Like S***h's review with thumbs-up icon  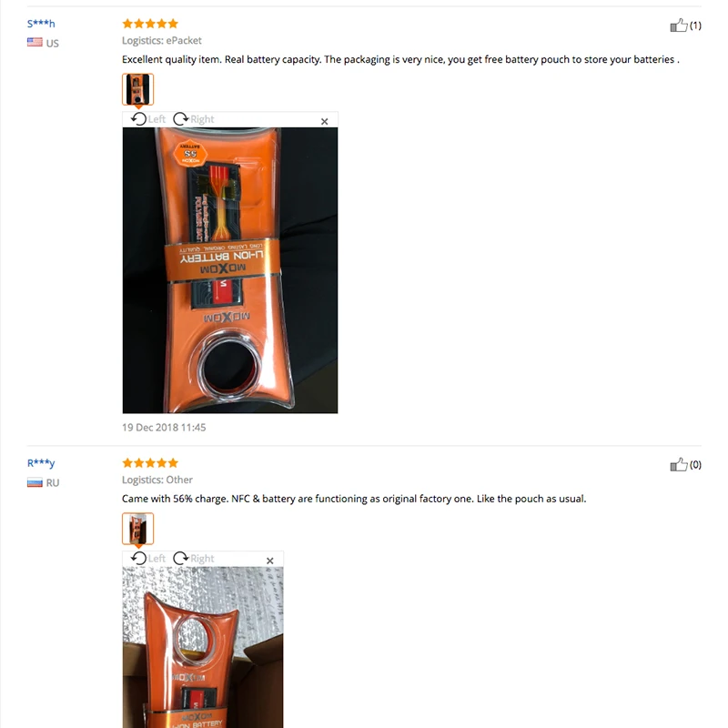[678, 25]
